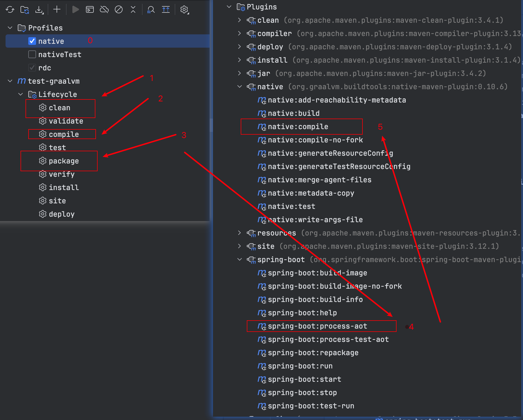Select spring-boot:build-info goal

[x=315, y=299]
